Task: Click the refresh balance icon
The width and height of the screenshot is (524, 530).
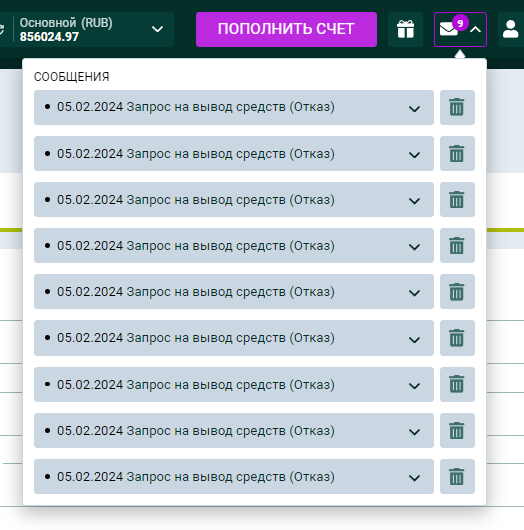Action: tap(2, 29)
